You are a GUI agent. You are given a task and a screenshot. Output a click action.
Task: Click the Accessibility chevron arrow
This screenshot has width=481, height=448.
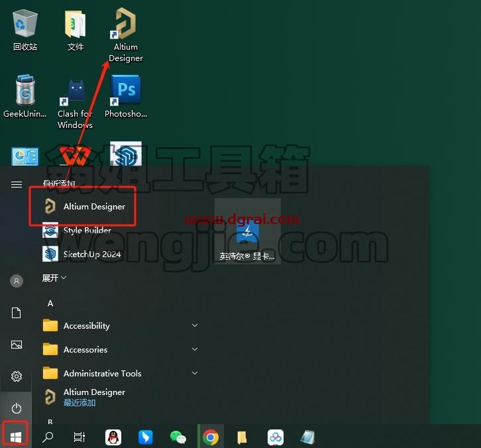[195, 325]
